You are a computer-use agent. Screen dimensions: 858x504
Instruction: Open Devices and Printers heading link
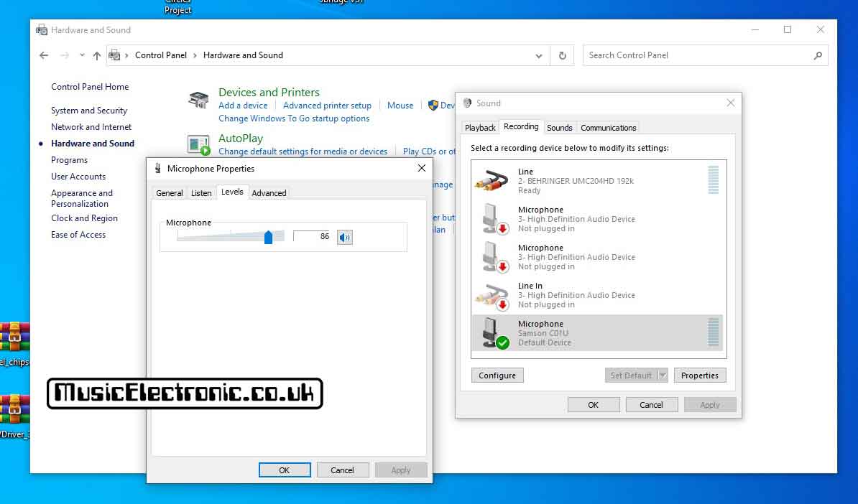coord(269,93)
